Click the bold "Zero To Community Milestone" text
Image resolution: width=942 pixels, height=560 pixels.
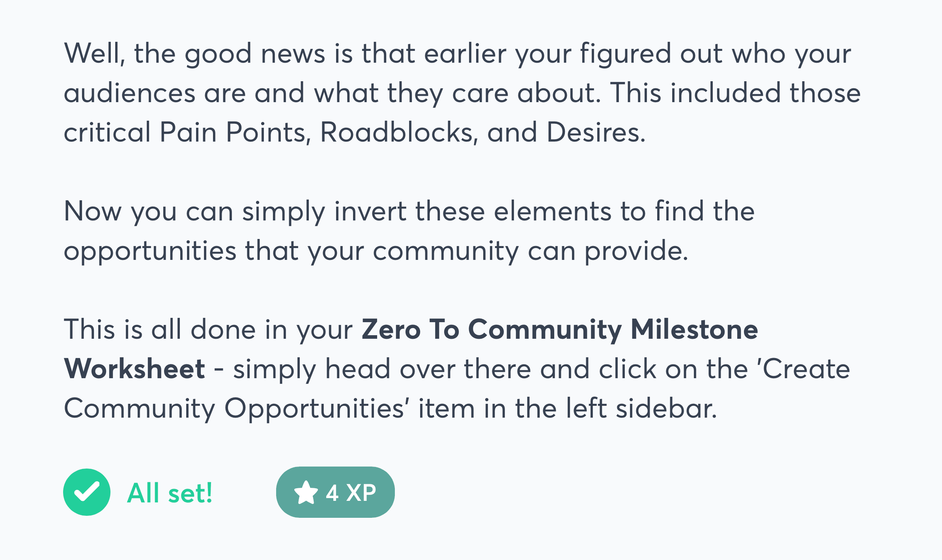559,330
